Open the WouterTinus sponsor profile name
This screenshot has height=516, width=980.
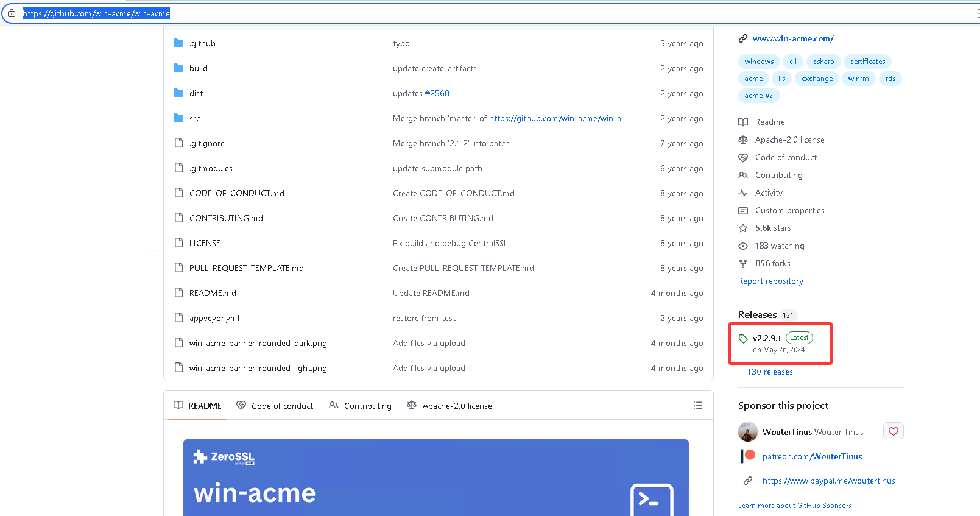click(x=788, y=432)
